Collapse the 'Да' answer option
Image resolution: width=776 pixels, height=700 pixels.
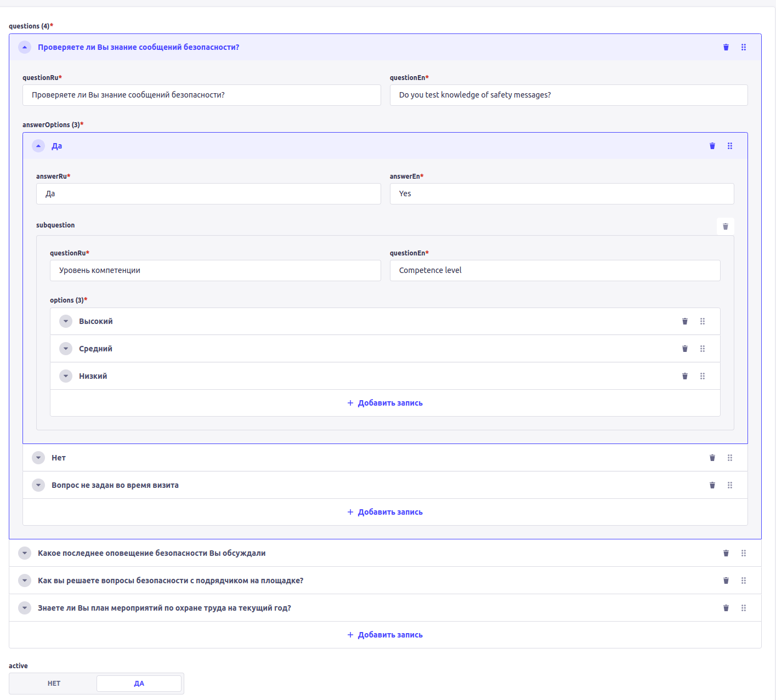coord(38,146)
